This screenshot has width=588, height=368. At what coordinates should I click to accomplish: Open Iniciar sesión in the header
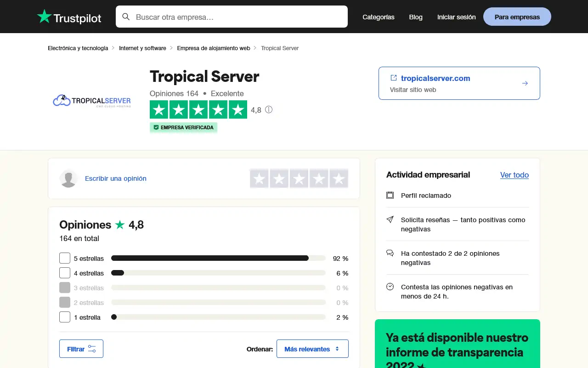[x=456, y=17]
